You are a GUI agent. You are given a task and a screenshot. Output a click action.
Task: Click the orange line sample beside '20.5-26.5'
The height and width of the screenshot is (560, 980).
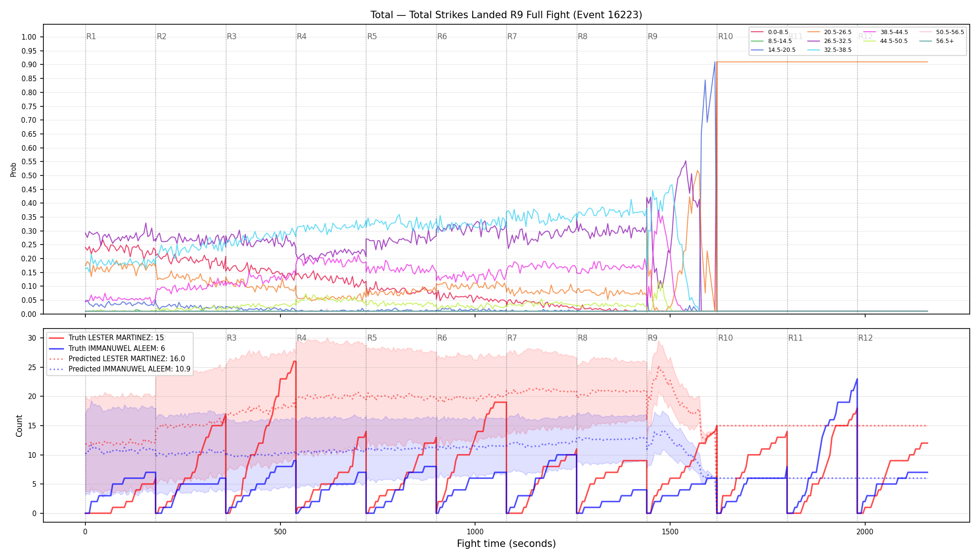[x=813, y=32]
